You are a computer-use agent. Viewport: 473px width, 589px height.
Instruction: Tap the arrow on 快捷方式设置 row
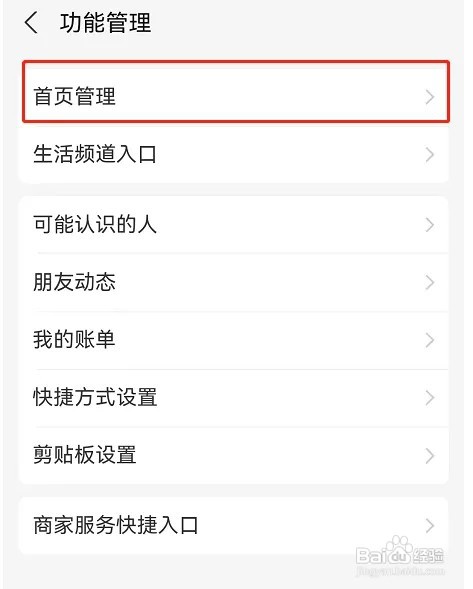430,398
